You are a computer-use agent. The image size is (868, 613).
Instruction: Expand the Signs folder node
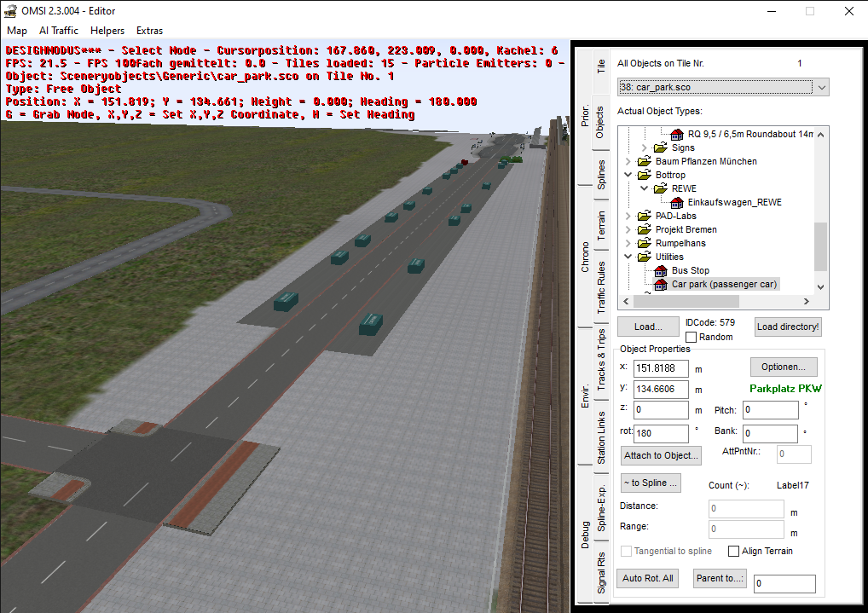click(x=645, y=148)
